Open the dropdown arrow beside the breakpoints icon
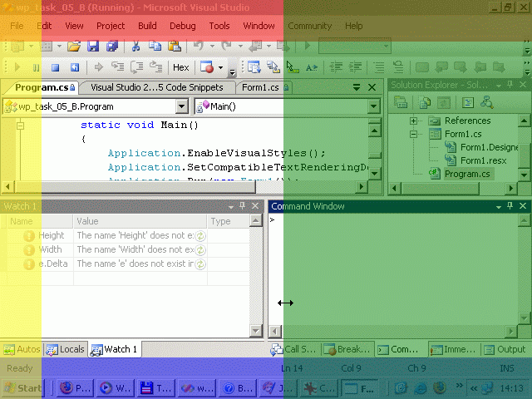This screenshot has width=532, height=399. pos(220,67)
